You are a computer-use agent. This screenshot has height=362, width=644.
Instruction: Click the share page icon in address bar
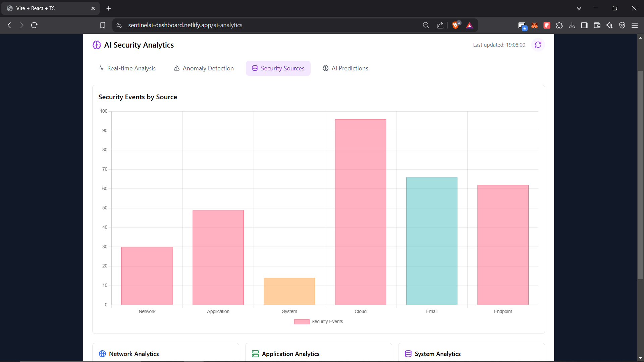[x=440, y=25]
